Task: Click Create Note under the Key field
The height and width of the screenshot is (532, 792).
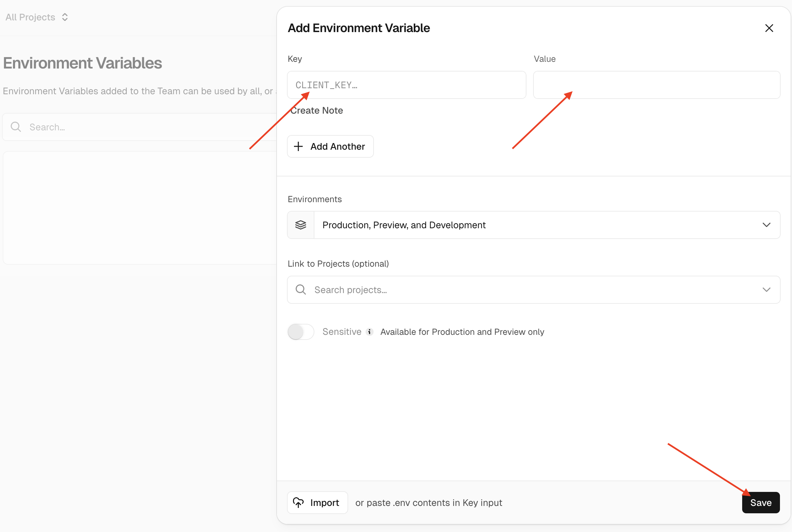Action: point(317,111)
